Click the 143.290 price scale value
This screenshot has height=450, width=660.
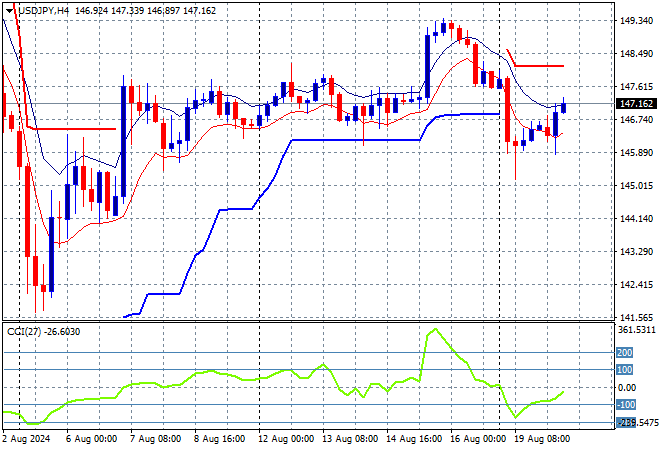coord(636,252)
